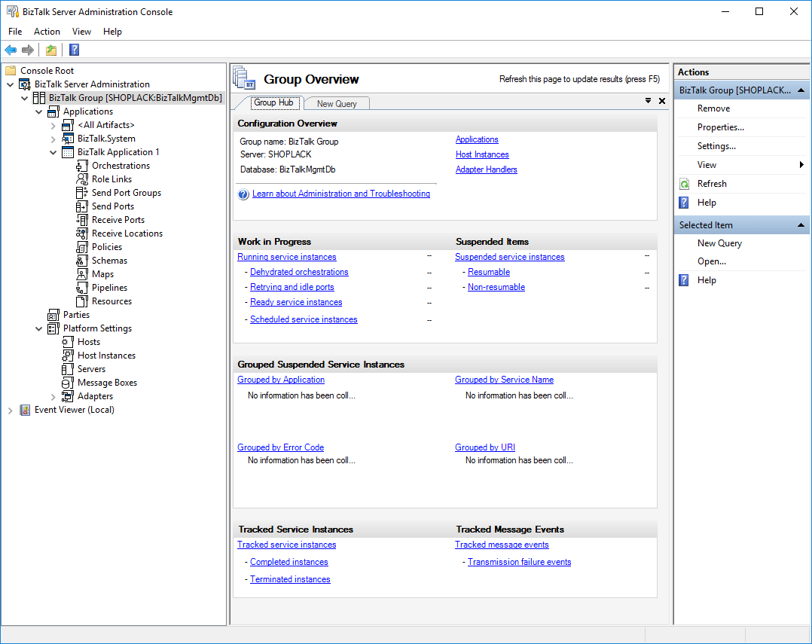Select the Receive Ports icon
812x644 pixels.
82,220
